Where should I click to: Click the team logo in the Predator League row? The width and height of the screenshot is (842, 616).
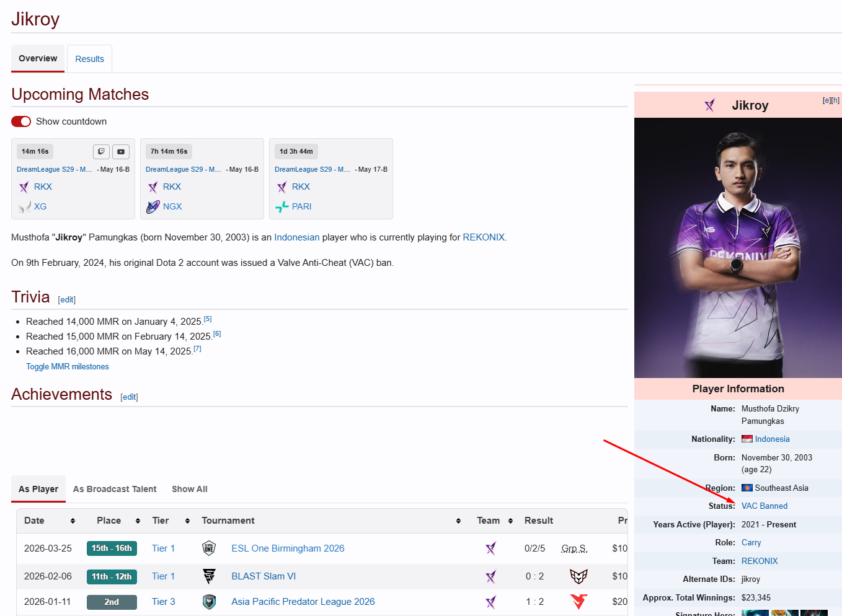coord(491,602)
